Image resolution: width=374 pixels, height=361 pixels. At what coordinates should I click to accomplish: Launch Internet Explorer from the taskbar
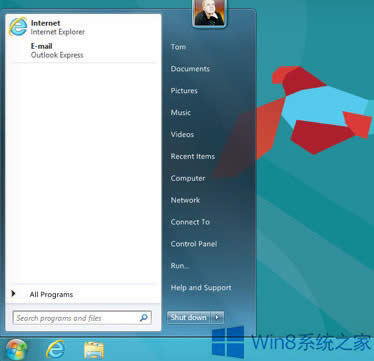(55, 349)
